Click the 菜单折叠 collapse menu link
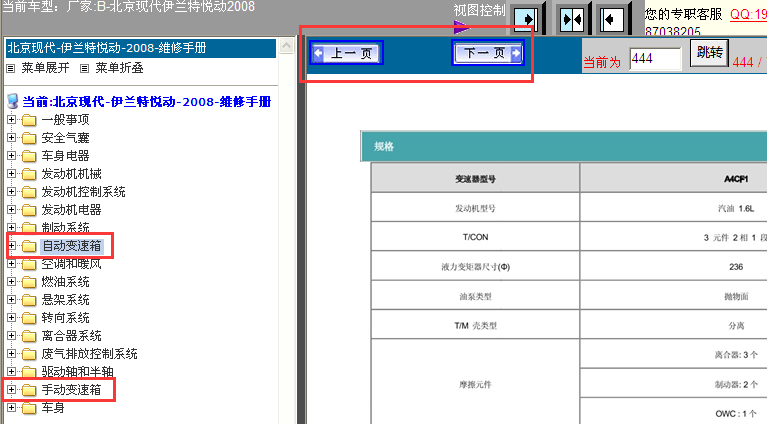 coord(119,68)
